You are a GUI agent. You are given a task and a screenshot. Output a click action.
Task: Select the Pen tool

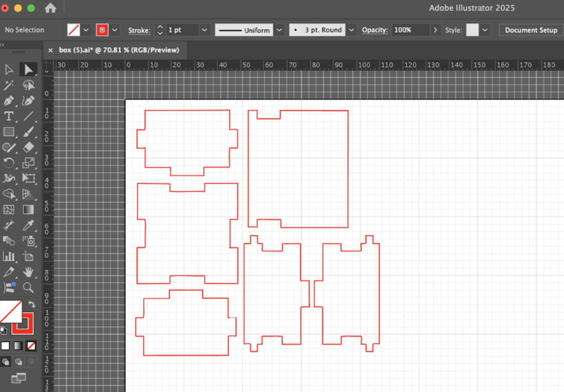[9, 101]
